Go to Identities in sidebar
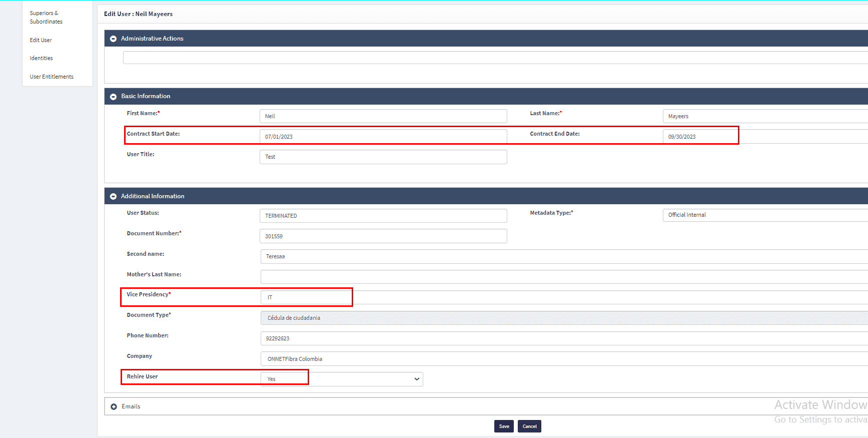The width and height of the screenshot is (868, 438). point(42,58)
